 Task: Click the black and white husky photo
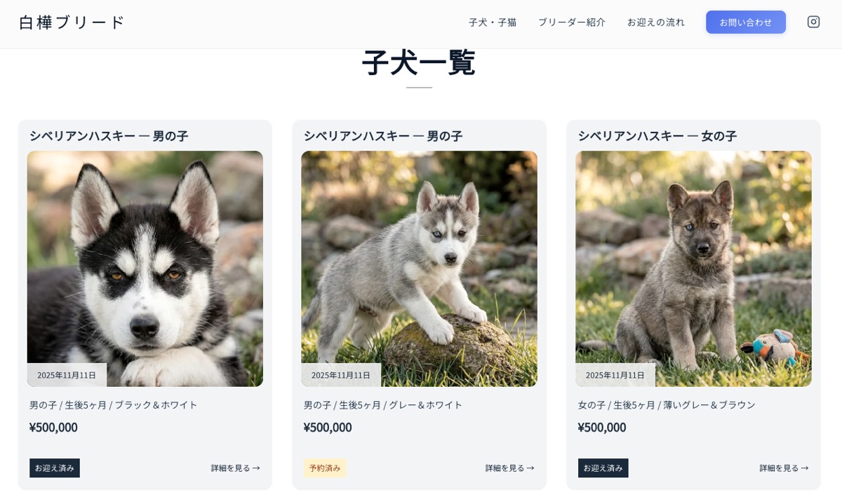click(x=145, y=268)
